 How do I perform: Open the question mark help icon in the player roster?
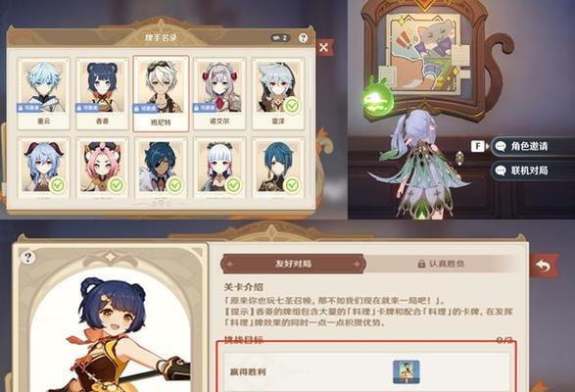click(x=303, y=37)
